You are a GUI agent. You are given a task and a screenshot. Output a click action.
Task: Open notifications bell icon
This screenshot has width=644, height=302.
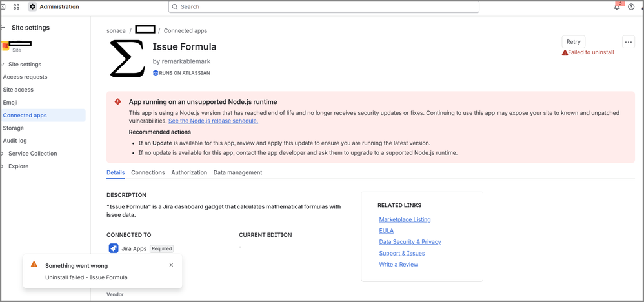coord(617,7)
